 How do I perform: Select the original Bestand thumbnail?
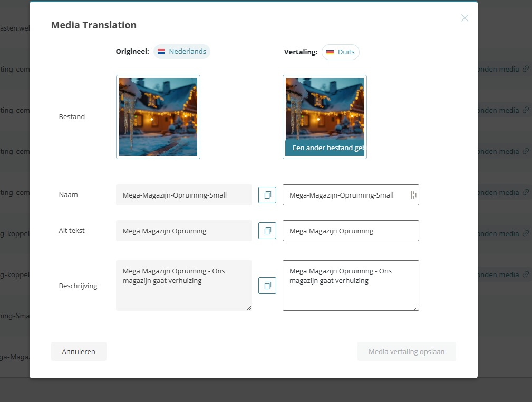158,117
